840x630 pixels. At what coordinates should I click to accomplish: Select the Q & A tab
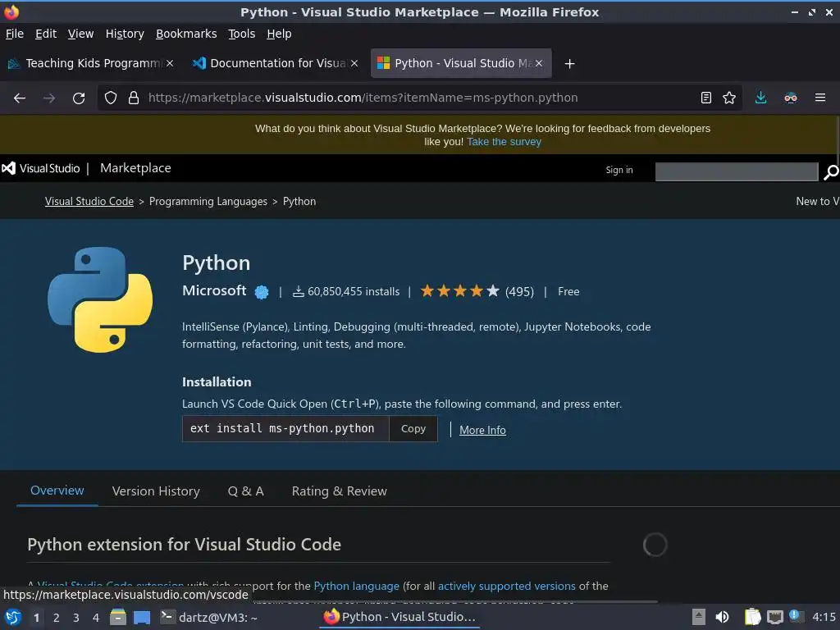[246, 491]
